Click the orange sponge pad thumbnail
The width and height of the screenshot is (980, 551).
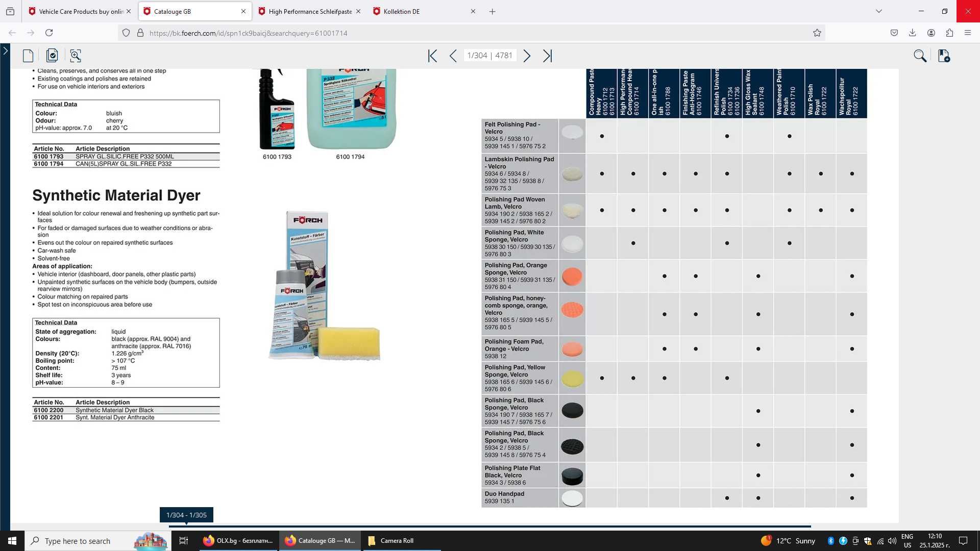[x=572, y=276]
